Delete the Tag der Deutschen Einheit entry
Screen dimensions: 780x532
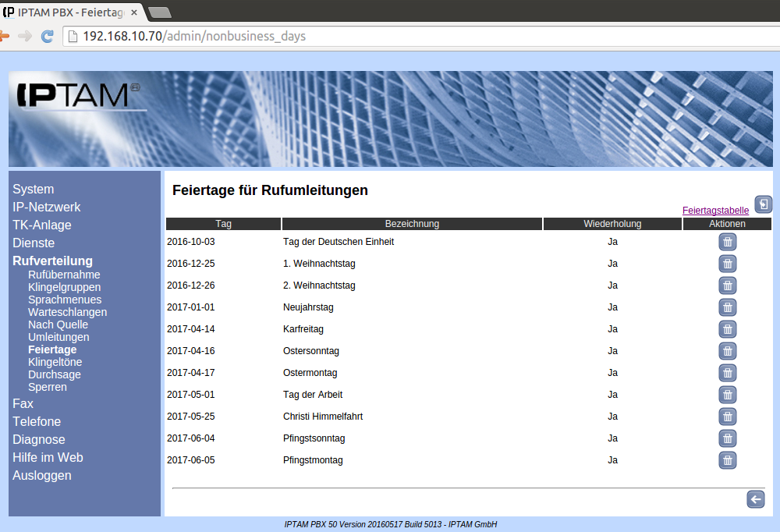(727, 242)
